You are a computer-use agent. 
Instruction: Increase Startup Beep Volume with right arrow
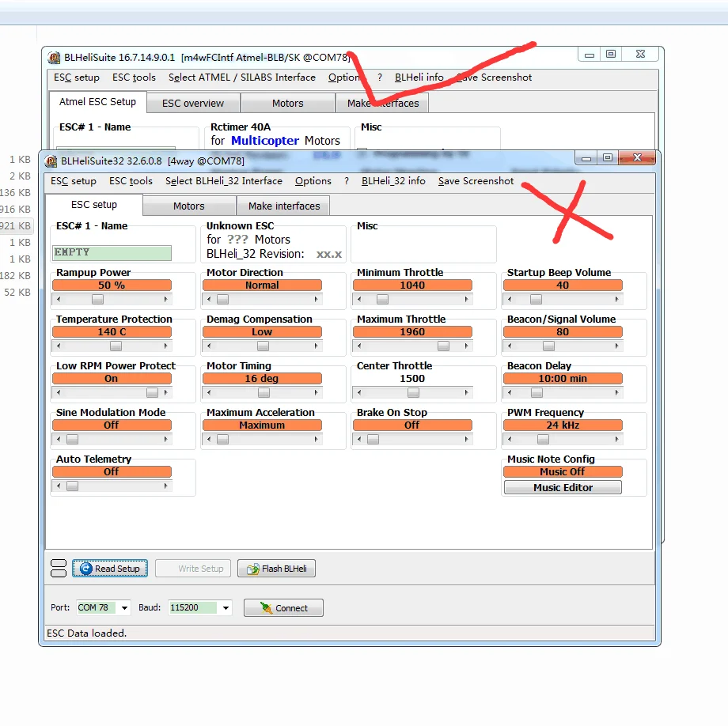[x=616, y=300]
